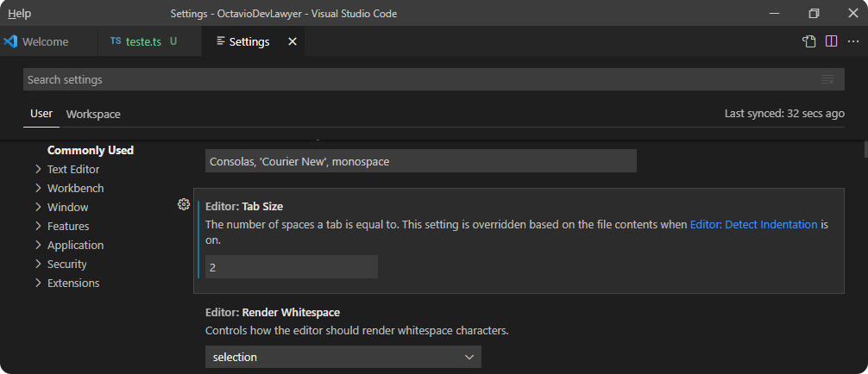Select the User settings tab
Viewport: 868px width, 374px height.
41,114
